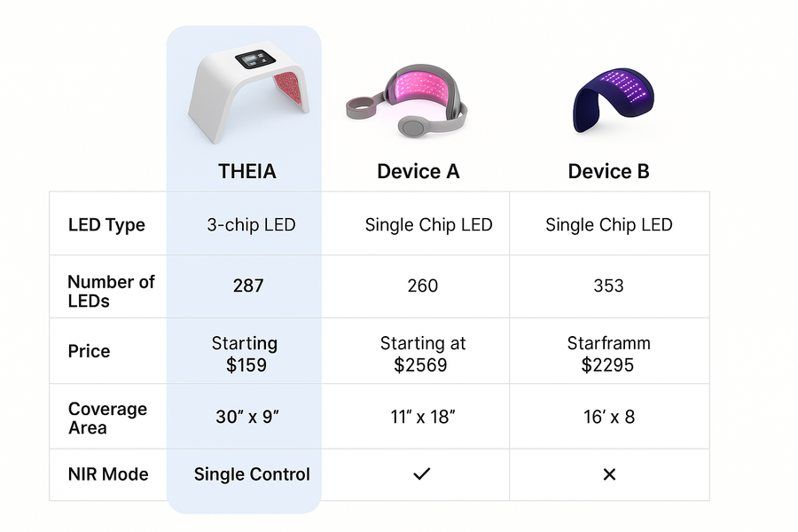Click the Coverage Area row label

[107, 419]
